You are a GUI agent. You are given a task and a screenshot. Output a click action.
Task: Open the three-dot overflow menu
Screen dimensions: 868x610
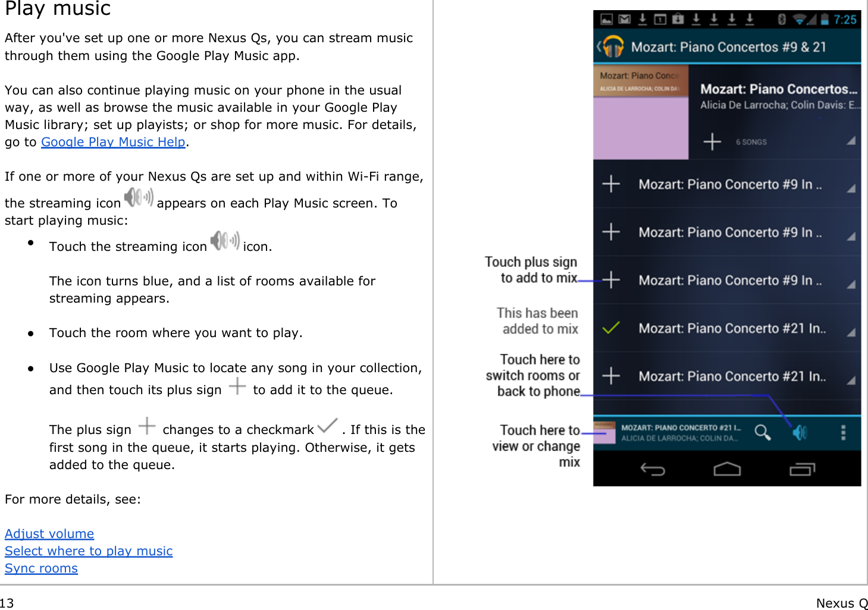click(843, 432)
